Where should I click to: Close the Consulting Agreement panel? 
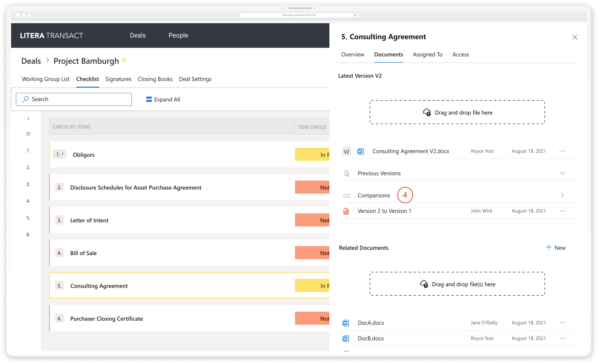(575, 37)
